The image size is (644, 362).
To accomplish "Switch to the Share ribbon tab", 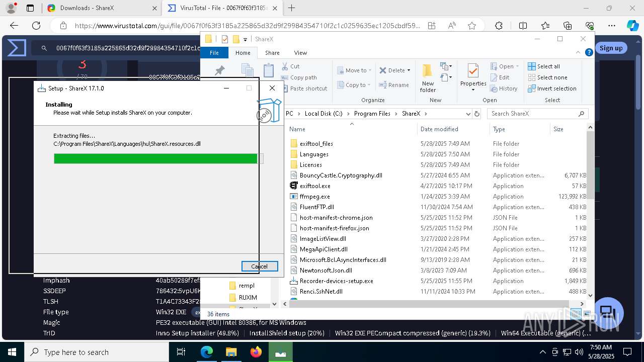I will pos(272,53).
